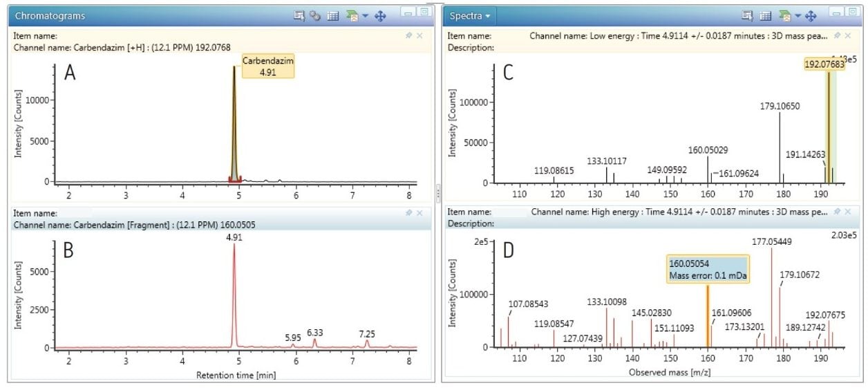Click the 161.09624 peak label in spectrum C
The height and width of the screenshot is (388, 868).
tap(739, 173)
